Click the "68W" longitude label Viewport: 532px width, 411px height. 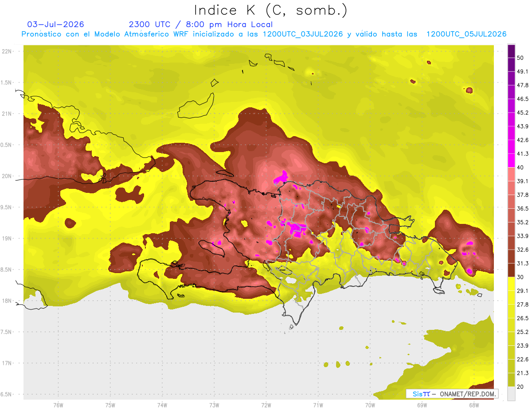pyautogui.click(x=474, y=405)
